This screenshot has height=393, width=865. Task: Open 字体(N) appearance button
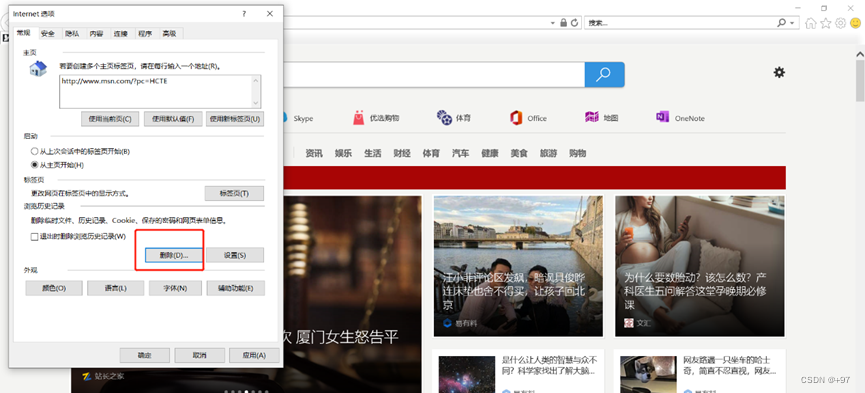[175, 288]
